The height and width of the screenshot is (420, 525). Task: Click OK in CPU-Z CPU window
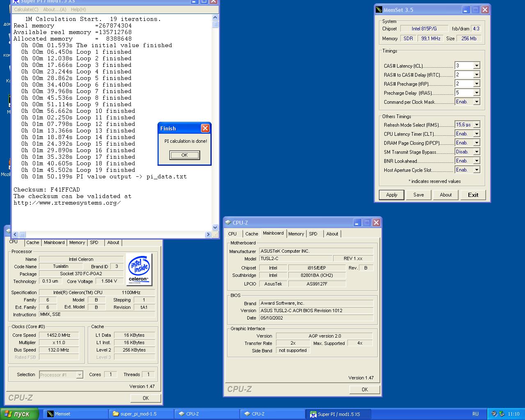[x=146, y=398]
